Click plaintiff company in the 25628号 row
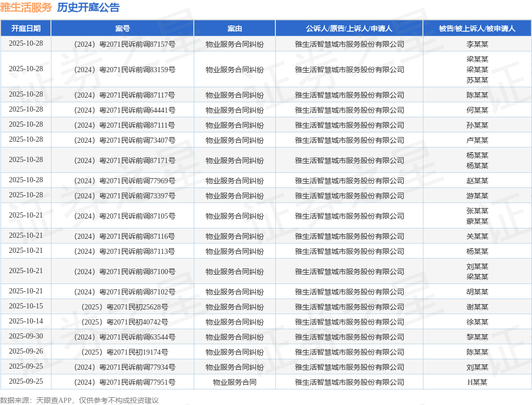This screenshot has width=532, height=405. 350,307
